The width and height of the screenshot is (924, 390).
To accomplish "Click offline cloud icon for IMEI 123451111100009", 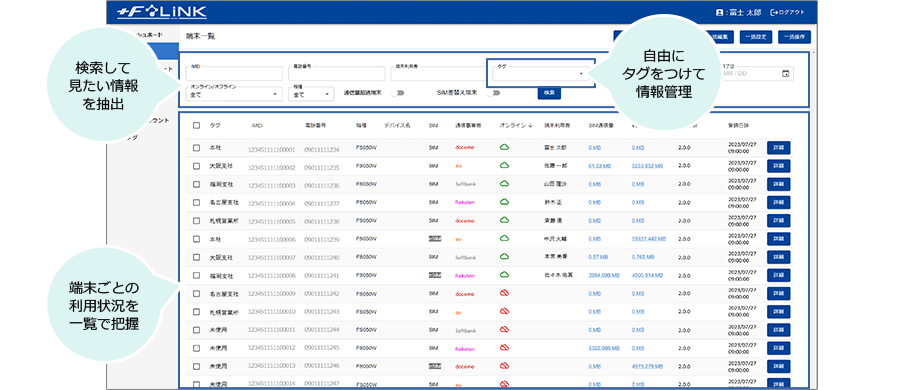I will (504, 293).
